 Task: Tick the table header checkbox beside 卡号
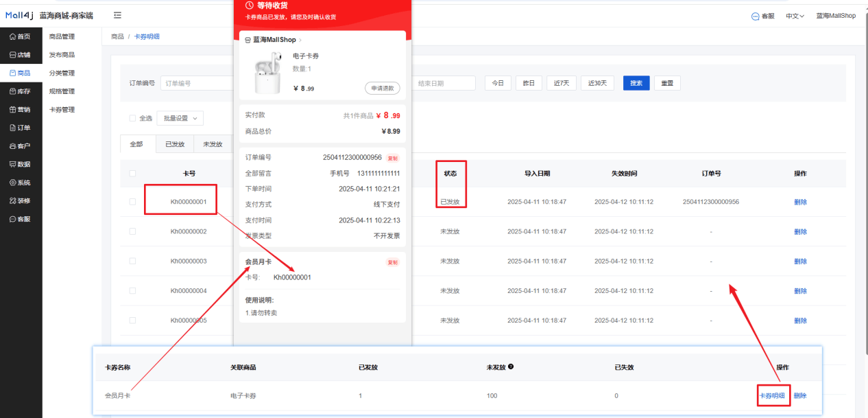pos(133,173)
